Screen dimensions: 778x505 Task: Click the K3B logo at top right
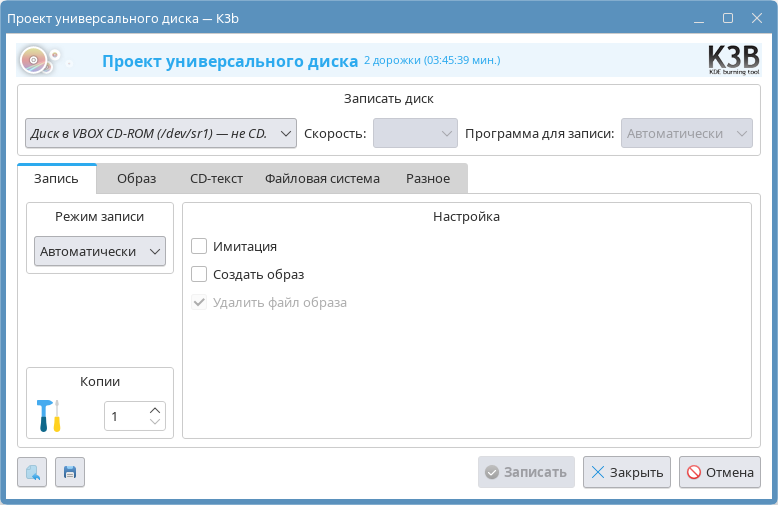tap(733, 60)
